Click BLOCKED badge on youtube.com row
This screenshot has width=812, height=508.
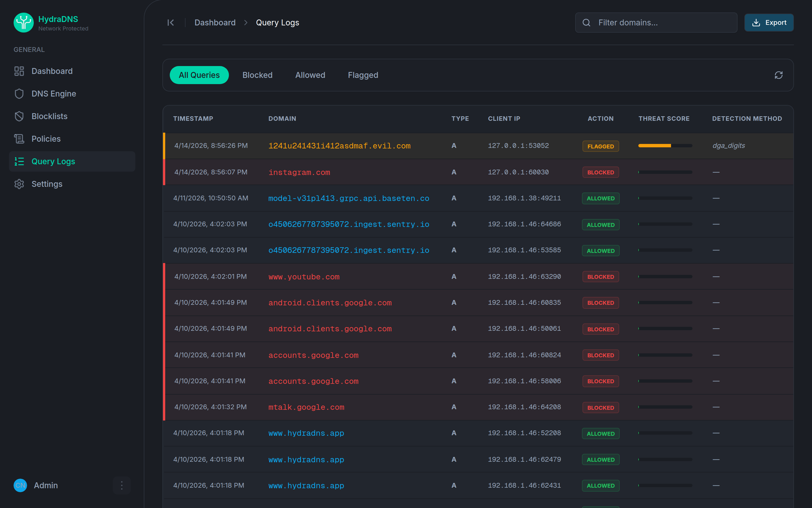click(x=600, y=277)
